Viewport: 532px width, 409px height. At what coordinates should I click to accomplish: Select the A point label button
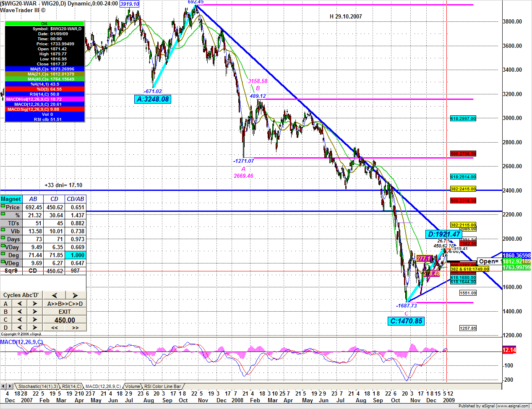click(x=6, y=304)
